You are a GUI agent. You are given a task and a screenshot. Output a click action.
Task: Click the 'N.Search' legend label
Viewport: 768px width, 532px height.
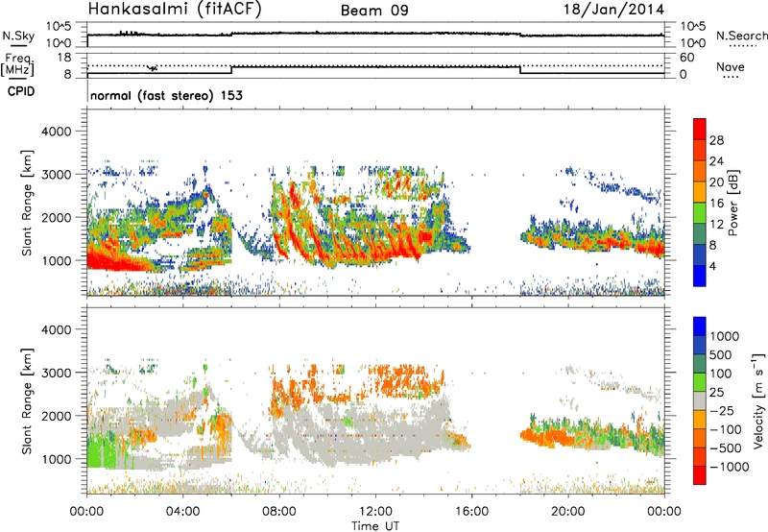741,36
